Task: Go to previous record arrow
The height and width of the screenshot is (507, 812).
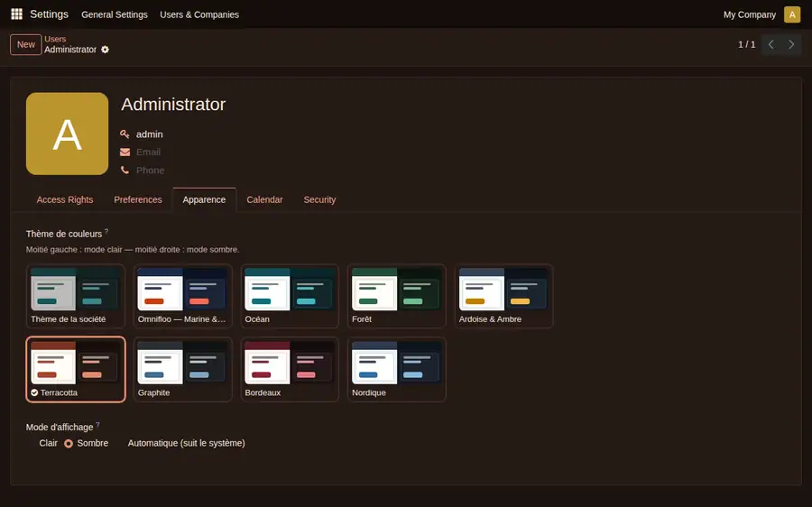Action: pyautogui.click(x=771, y=44)
